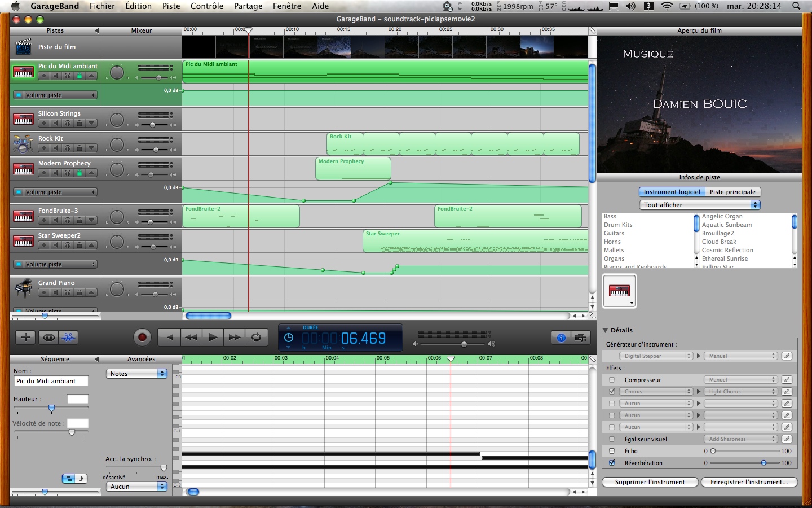Open Volume piste dropdown under Pic du Midi ambiant
The height and width of the screenshot is (508, 812).
pyautogui.click(x=60, y=95)
